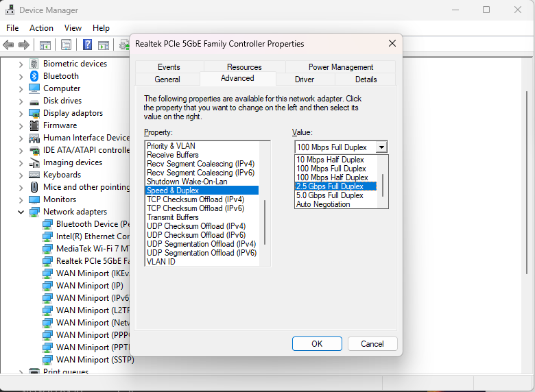Viewport: 535px width, 392px height.
Task: Click the IDE ATA/ATAPI controllers icon
Action: (34, 150)
